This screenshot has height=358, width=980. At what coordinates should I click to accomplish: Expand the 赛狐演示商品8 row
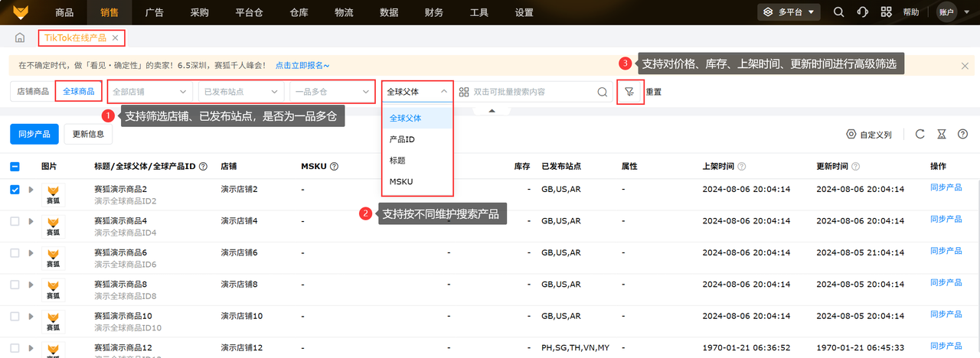pos(31,285)
